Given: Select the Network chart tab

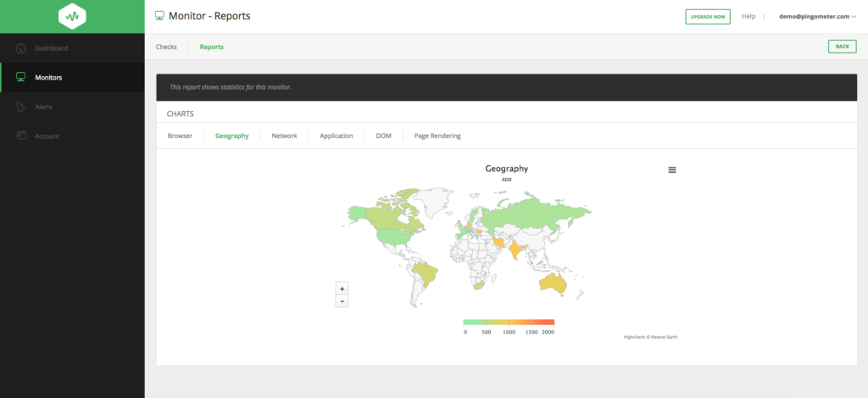Looking at the screenshot, I should (x=284, y=135).
